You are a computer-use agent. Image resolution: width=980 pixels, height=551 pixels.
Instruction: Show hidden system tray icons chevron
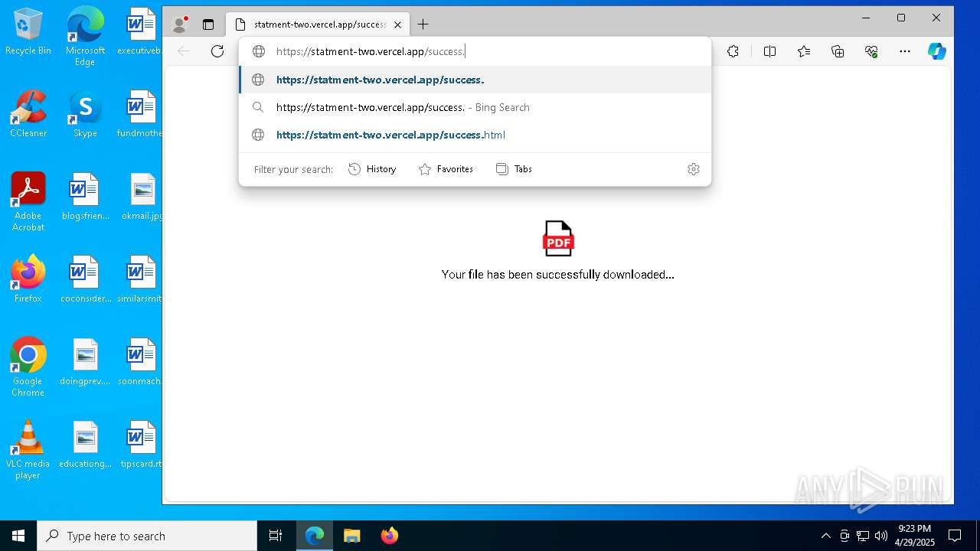825,536
